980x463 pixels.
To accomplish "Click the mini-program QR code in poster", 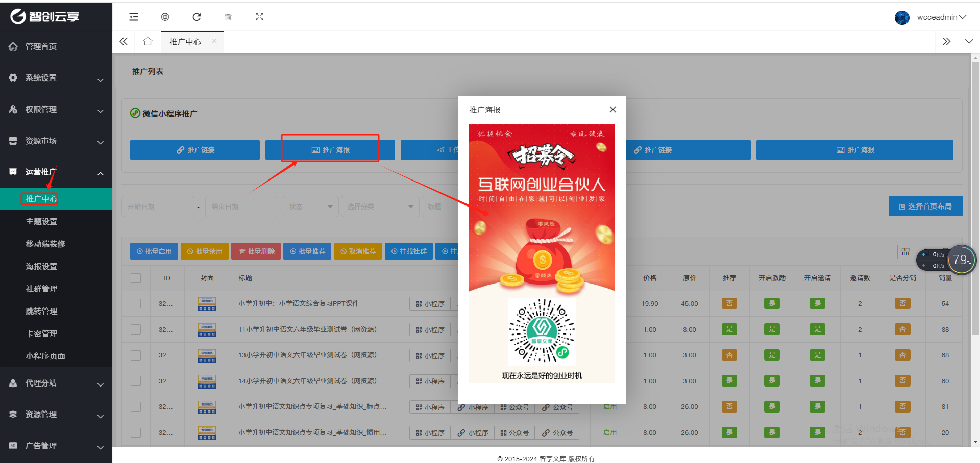I will point(542,332).
